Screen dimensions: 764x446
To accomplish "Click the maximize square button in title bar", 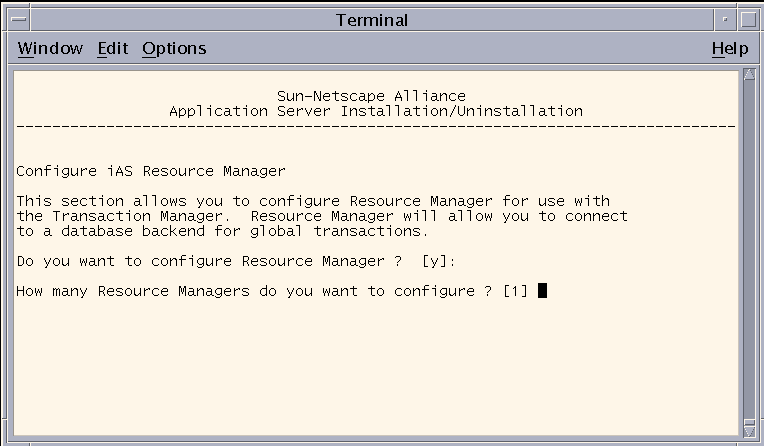I will click(748, 19).
